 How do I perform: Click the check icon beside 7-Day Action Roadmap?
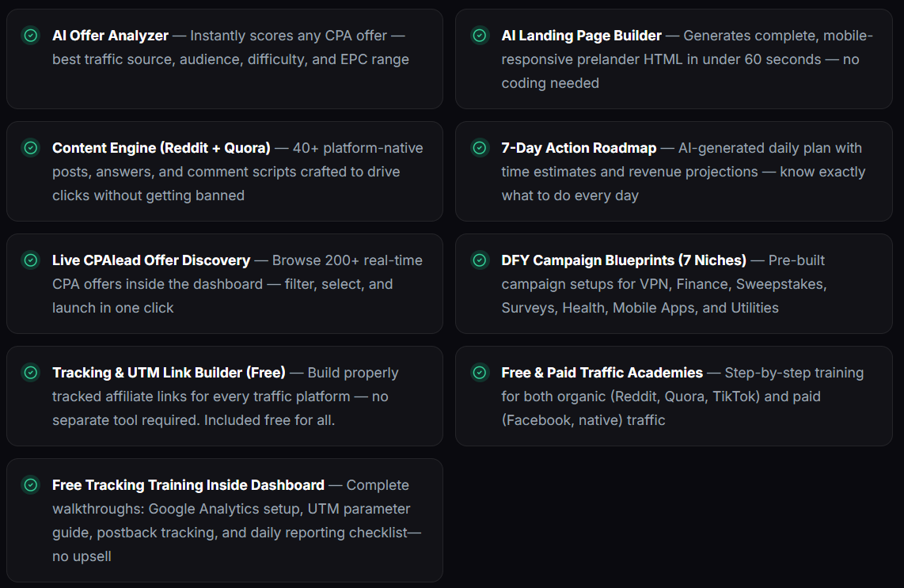click(480, 148)
